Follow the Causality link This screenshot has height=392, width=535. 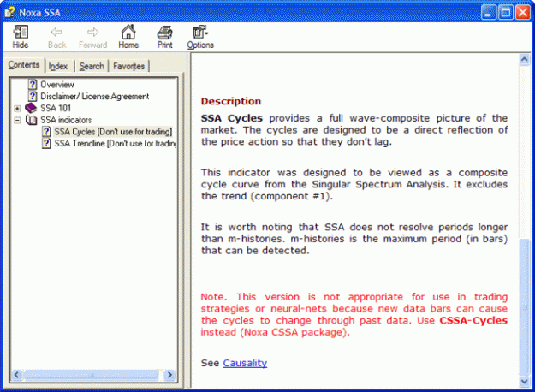pyautogui.click(x=245, y=363)
